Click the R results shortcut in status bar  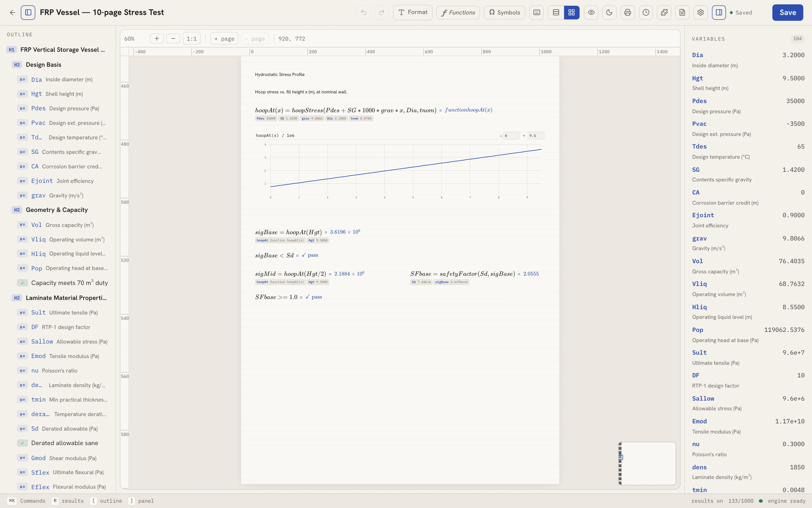coord(67,501)
